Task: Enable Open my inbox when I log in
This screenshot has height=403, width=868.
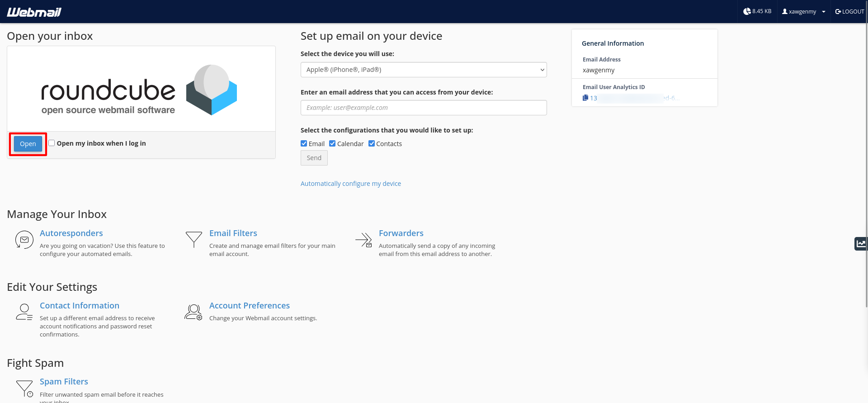Action: click(x=52, y=143)
